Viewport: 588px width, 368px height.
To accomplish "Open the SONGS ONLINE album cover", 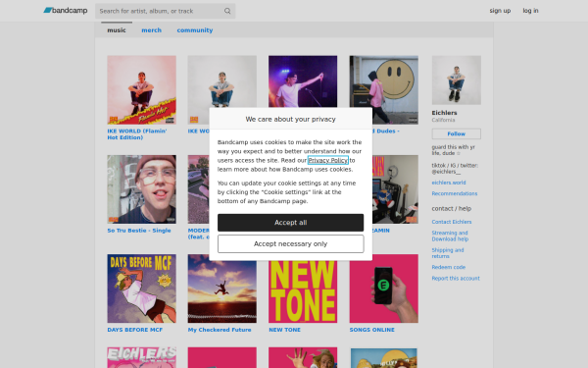I will pyautogui.click(x=383, y=289).
